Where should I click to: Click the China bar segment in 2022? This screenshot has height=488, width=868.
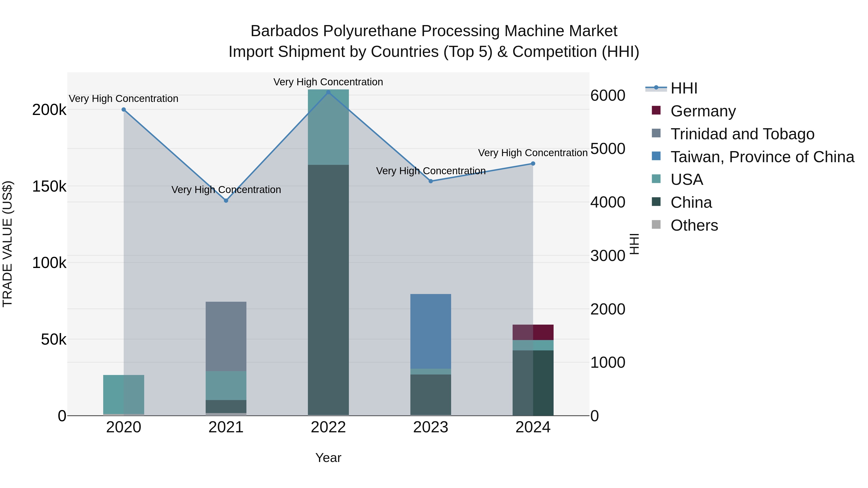pyautogui.click(x=329, y=290)
